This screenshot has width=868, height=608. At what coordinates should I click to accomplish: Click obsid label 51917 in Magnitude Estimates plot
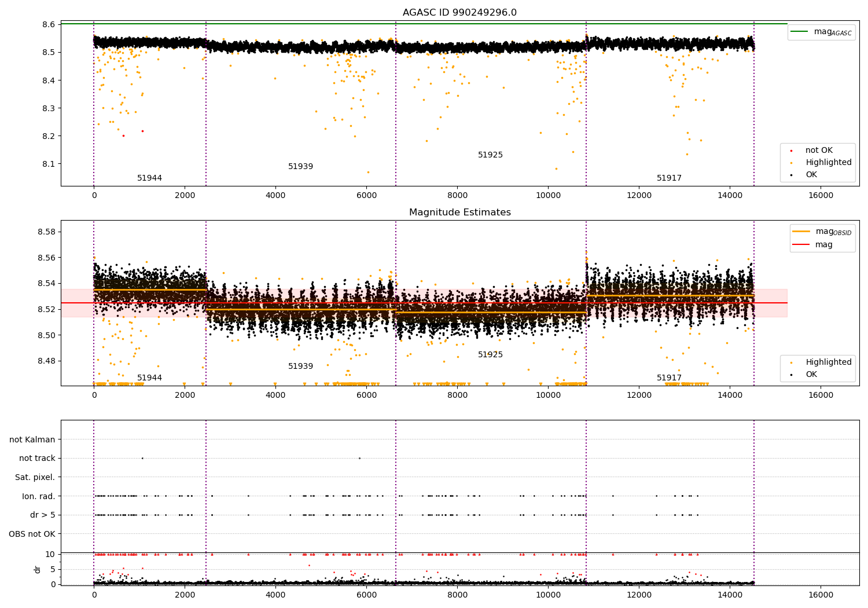(x=669, y=378)
